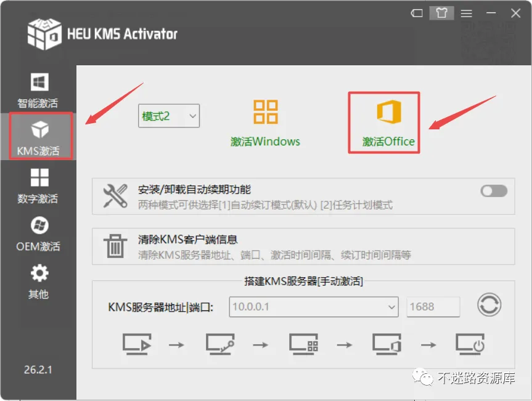Click the wrench and screwdriver tools icon
This screenshot has width=532, height=401.
(x=115, y=196)
